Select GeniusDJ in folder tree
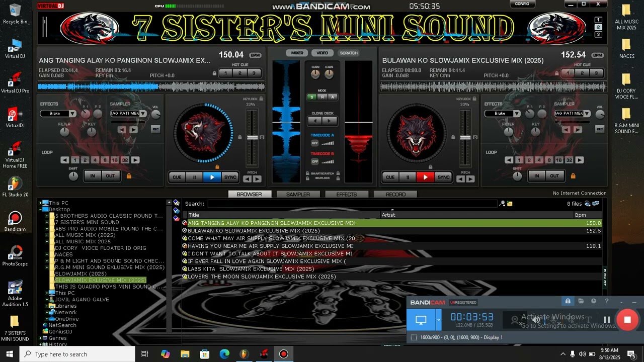644x362 pixels. point(60,332)
